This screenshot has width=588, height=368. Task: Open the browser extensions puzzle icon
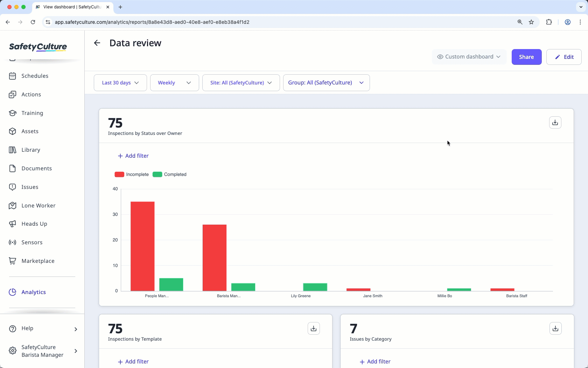[x=549, y=22]
